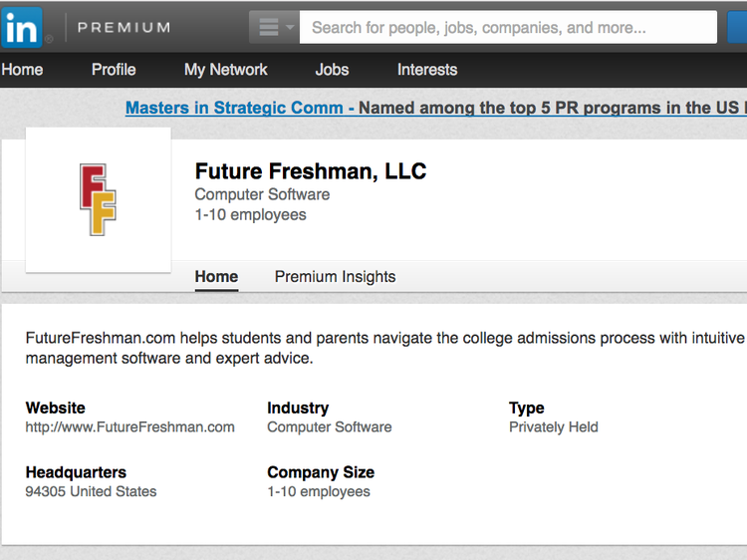Viewport: 747px width, 560px height.
Task: Click the Future Freshman, LLC company name
Action: [x=311, y=171]
